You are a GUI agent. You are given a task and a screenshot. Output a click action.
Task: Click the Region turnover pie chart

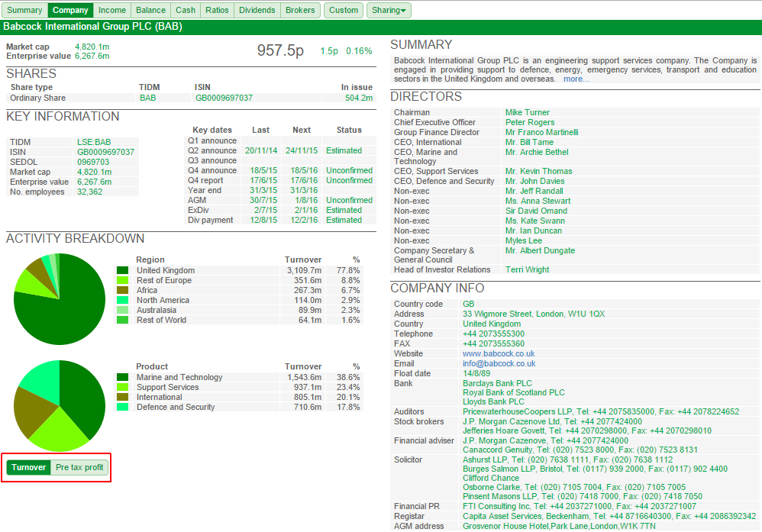pos(60,298)
